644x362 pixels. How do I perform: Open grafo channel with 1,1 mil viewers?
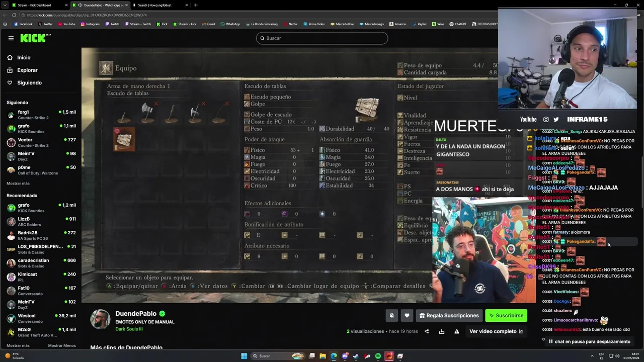(41, 129)
